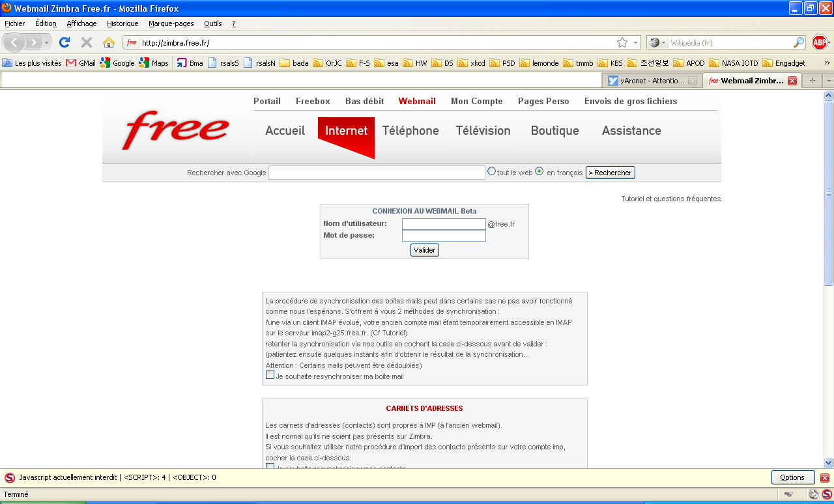This screenshot has height=504, width=834.
Task: Open the search engine selector dropdown
Action: pos(657,42)
